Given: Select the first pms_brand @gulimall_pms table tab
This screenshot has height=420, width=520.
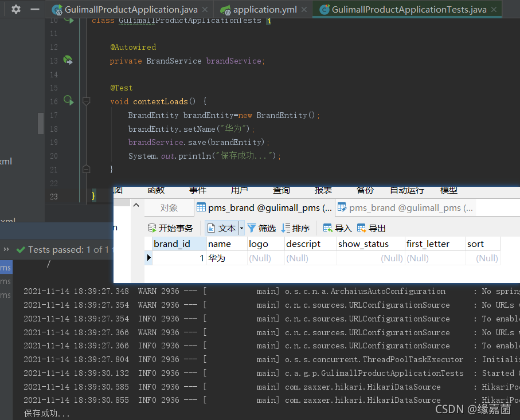Looking at the screenshot, I should click(264, 208).
